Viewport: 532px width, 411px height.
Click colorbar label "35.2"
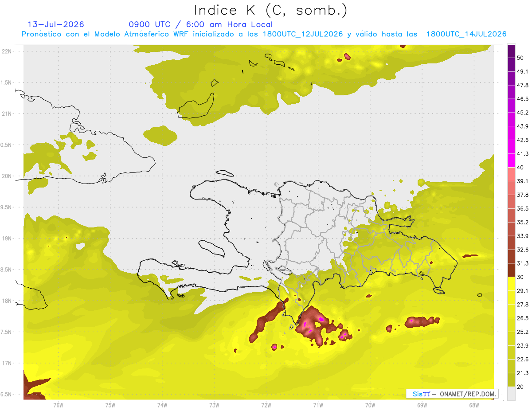(x=523, y=222)
